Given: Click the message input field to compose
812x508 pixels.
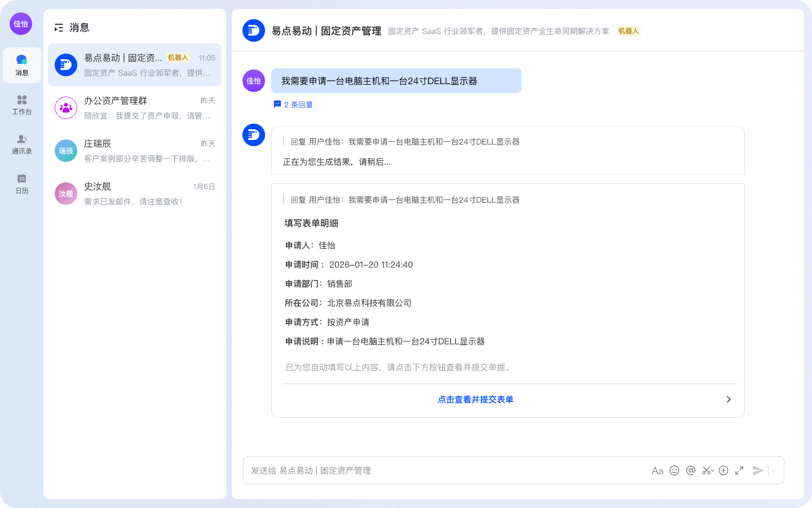Looking at the screenshot, I should pos(395,470).
